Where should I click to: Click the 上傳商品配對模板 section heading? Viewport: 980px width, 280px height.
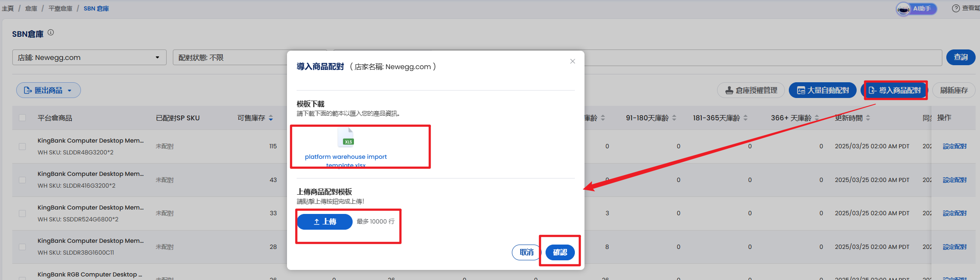point(324,192)
